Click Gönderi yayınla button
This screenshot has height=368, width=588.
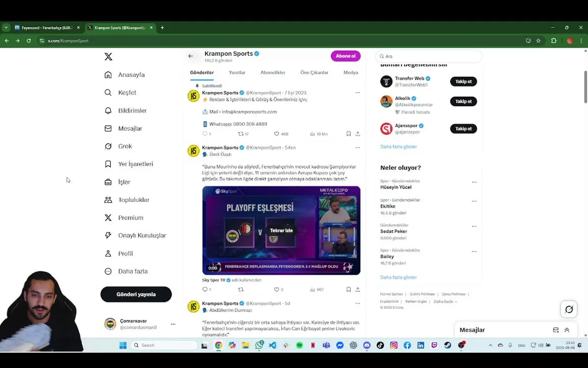pyautogui.click(x=136, y=294)
